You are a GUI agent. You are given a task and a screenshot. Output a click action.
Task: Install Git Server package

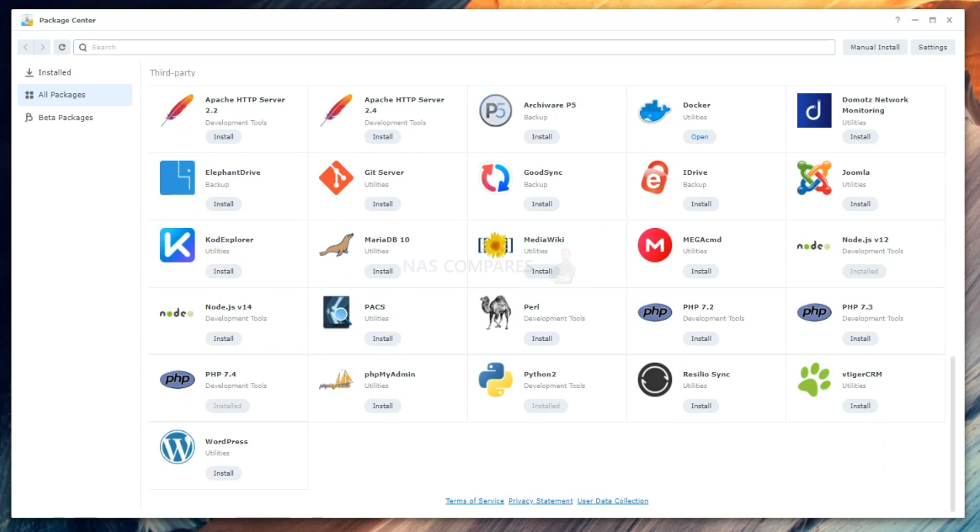(383, 204)
